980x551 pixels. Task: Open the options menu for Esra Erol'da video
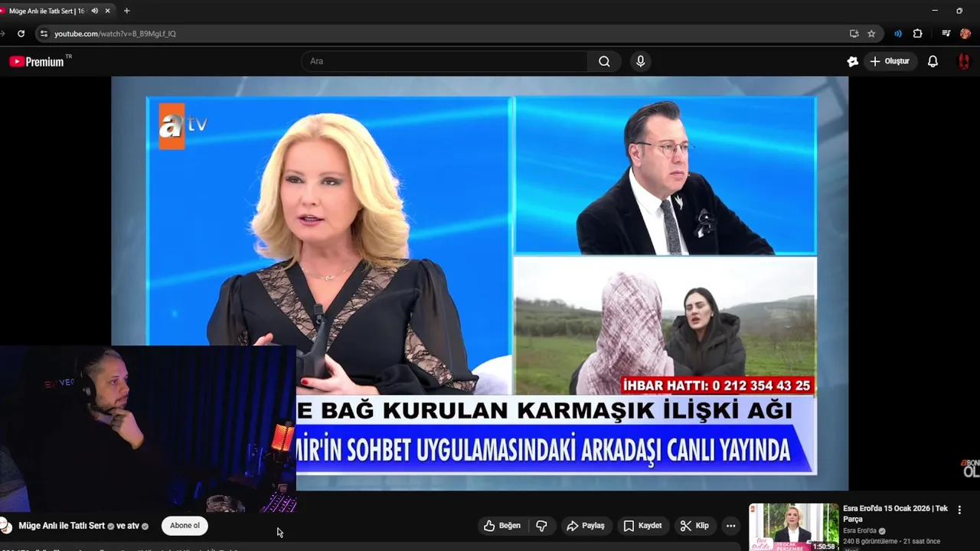click(x=959, y=510)
